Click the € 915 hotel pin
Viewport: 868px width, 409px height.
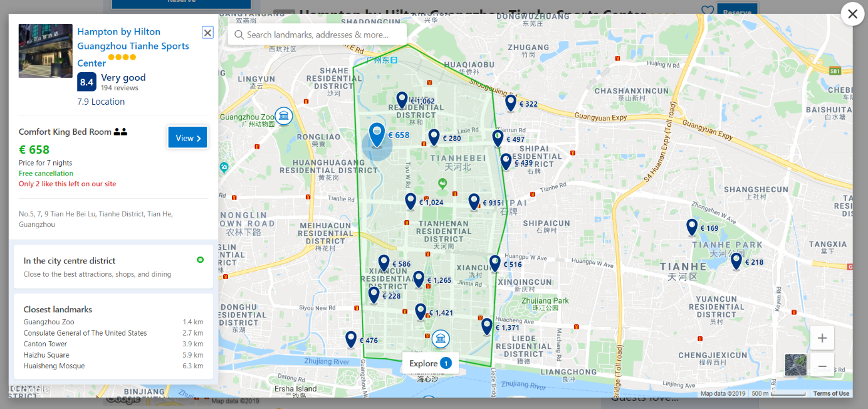474,202
